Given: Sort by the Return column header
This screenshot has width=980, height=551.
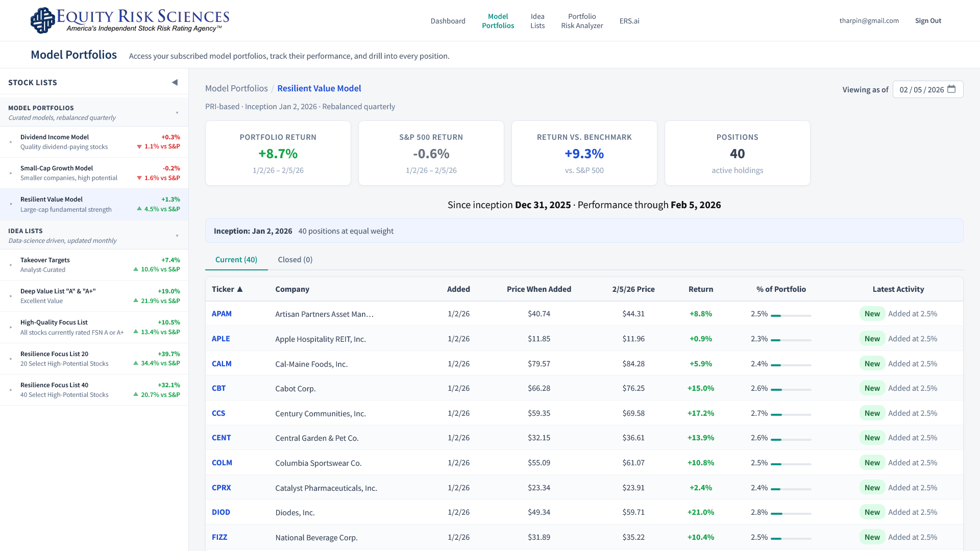Looking at the screenshot, I should (700, 289).
